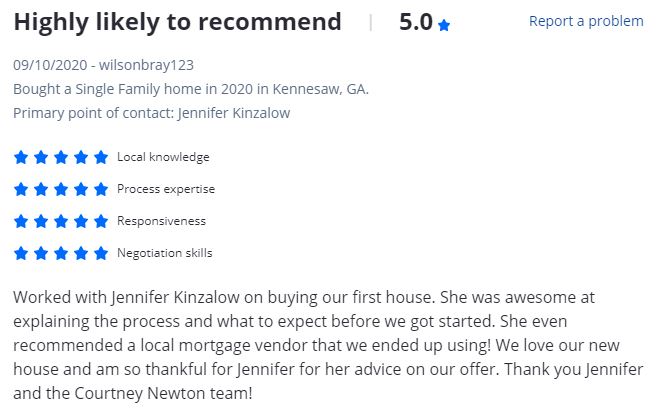Image resolution: width=665 pixels, height=409 pixels.
Task: Click the review paragraph mentioning Courtney Newton team
Action: point(328,345)
